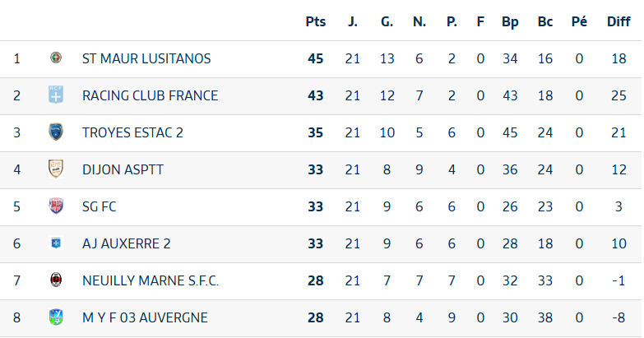The width and height of the screenshot is (644, 338).
Task: Click the St Maur Lusitanos club crest
Action: click(56, 58)
